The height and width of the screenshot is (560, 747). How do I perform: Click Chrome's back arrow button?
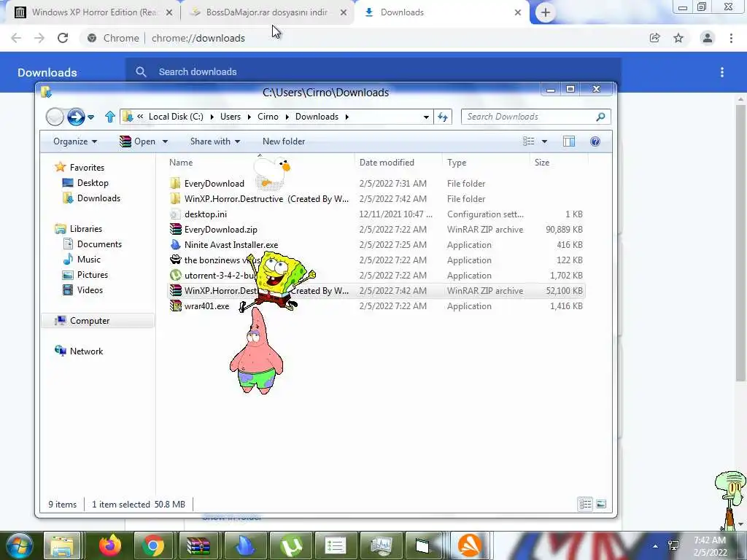point(16,38)
